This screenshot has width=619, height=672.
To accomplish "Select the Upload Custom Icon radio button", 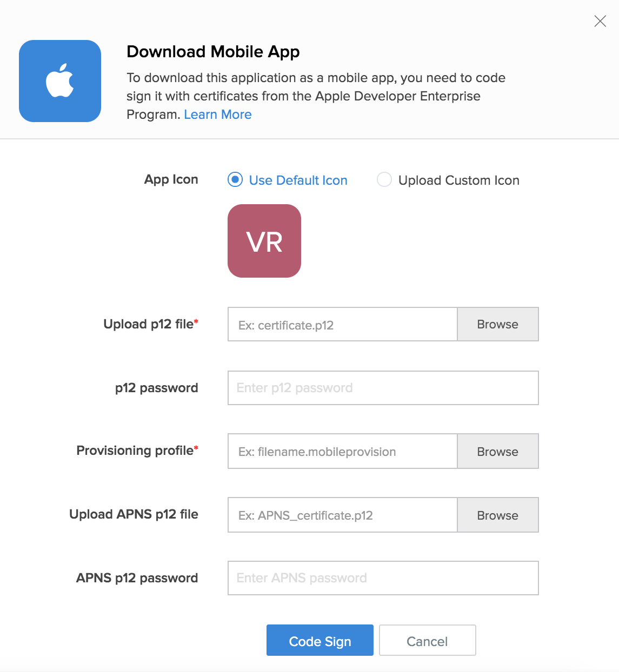I will click(x=384, y=179).
